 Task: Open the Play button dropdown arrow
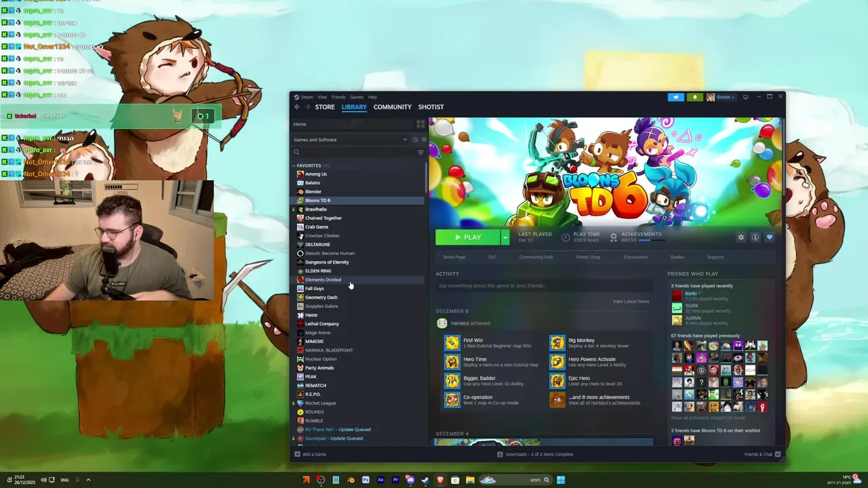[x=505, y=237]
